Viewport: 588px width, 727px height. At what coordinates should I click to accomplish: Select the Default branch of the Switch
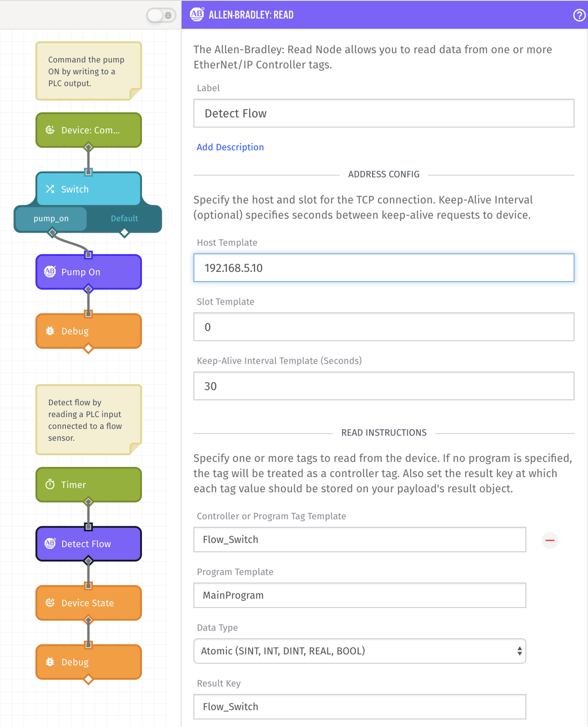tap(124, 219)
